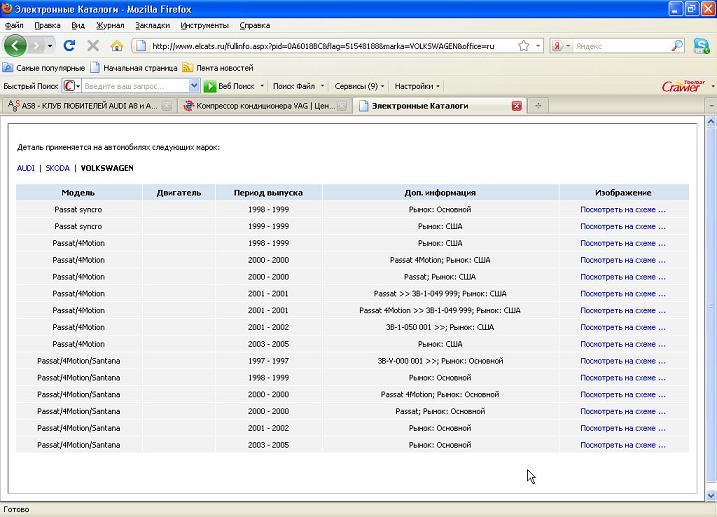Open the Сервисы (9) dropdown
717x517 pixels.
tap(359, 86)
